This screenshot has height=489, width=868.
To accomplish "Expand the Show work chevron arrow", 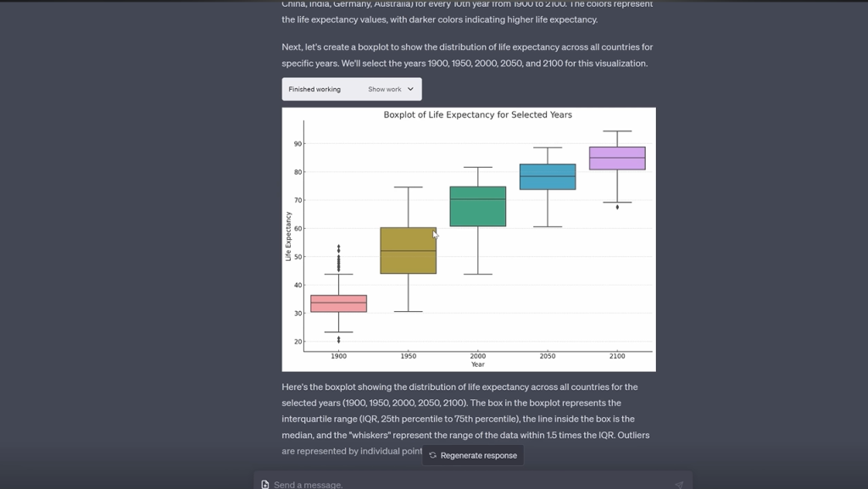I will point(411,89).
